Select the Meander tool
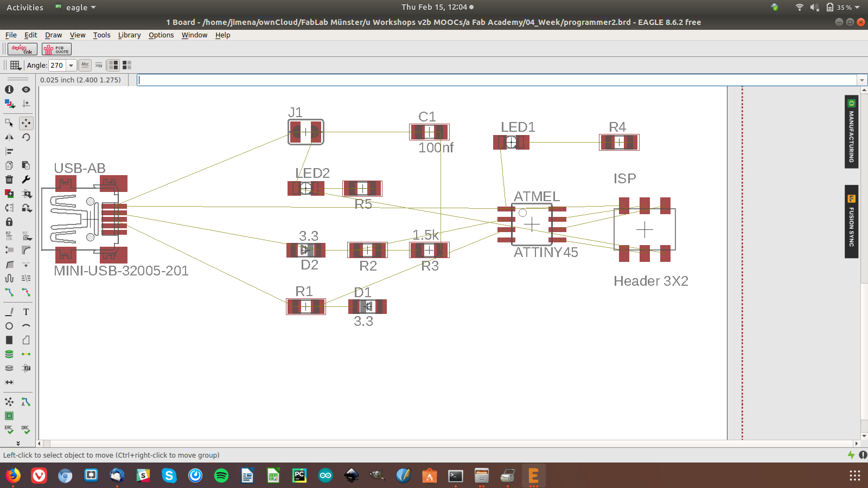This screenshot has height=488, width=868. click(x=9, y=278)
